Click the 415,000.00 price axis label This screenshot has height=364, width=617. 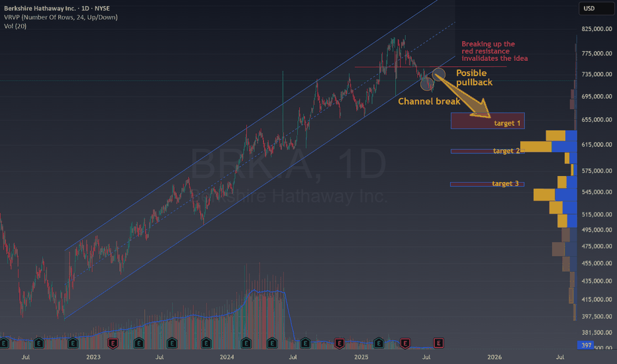(597, 299)
